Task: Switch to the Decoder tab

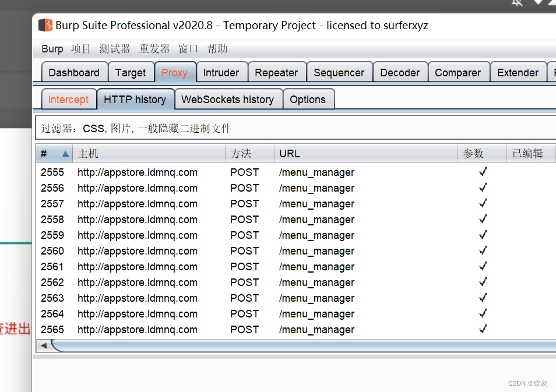Action: [400, 72]
